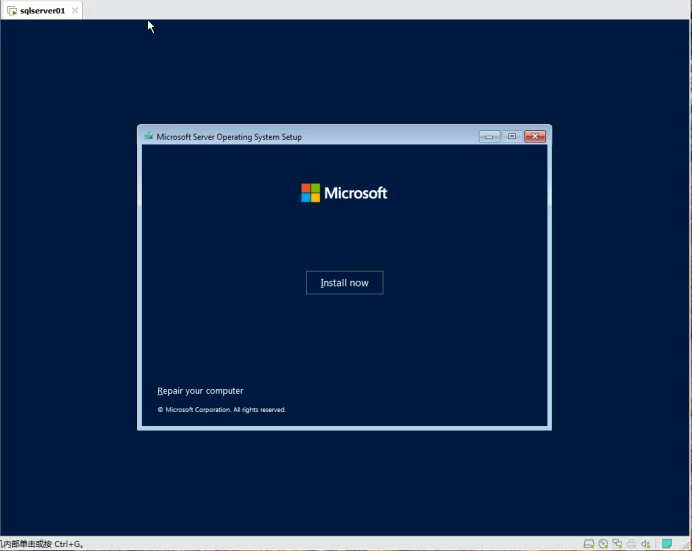Minimize the Server Setup window
The image size is (692, 551).
[x=489, y=136]
